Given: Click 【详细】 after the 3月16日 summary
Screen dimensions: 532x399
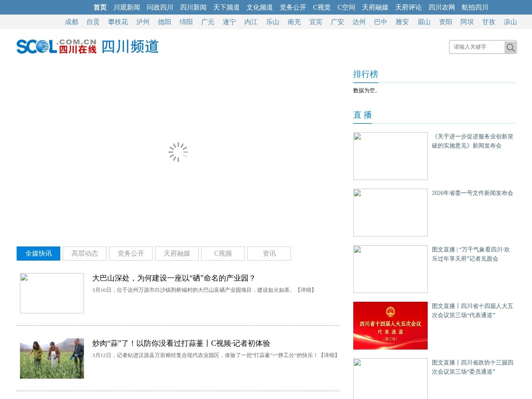Looking at the screenshot, I should click(305, 290).
